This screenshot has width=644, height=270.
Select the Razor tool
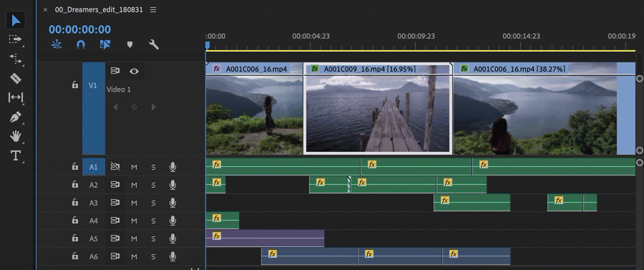tap(16, 78)
